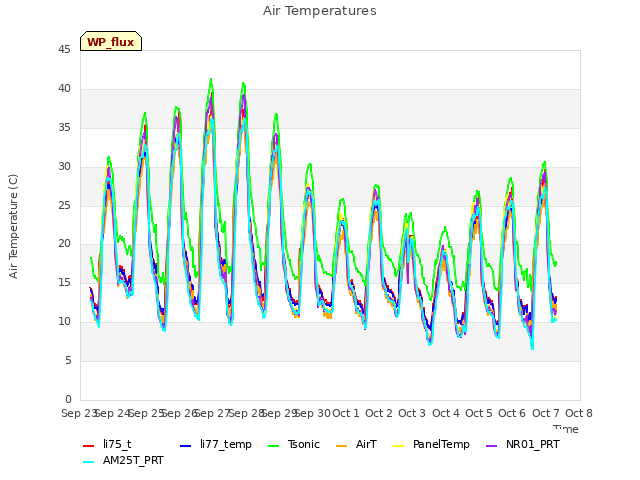Click the Tsonic peak on Sep 28
This screenshot has height=480, width=640.
coord(243,83)
